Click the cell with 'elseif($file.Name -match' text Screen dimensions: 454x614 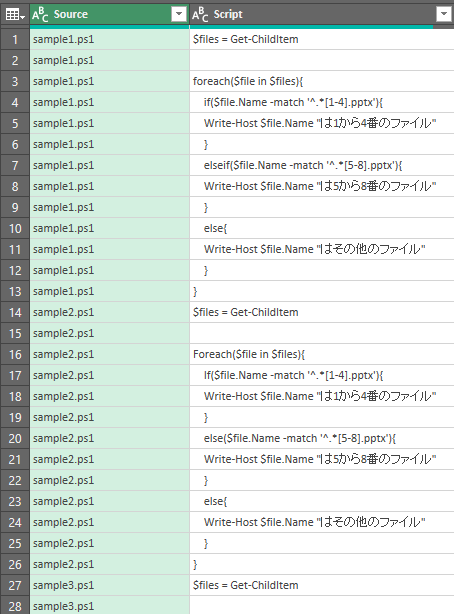click(x=322, y=165)
